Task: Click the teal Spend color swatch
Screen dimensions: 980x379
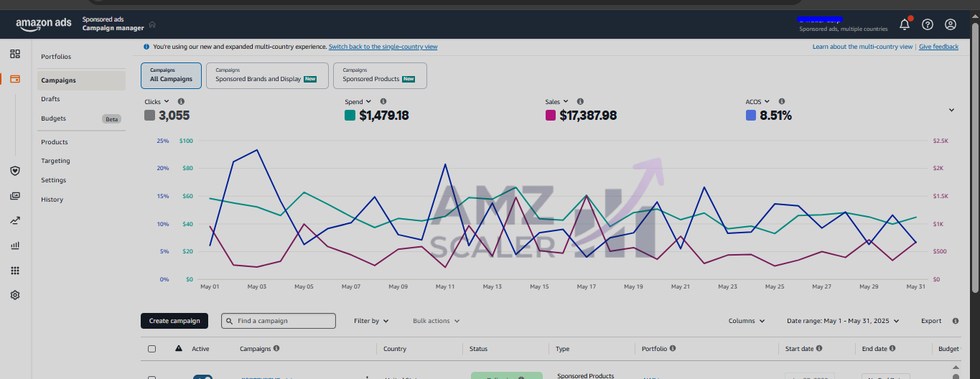Action: tap(350, 115)
